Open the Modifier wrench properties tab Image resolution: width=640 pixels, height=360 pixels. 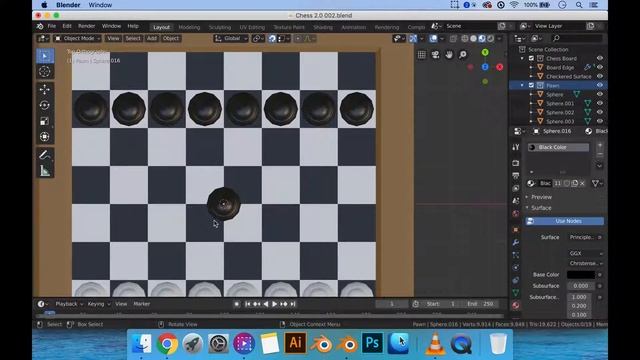click(516, 242)
